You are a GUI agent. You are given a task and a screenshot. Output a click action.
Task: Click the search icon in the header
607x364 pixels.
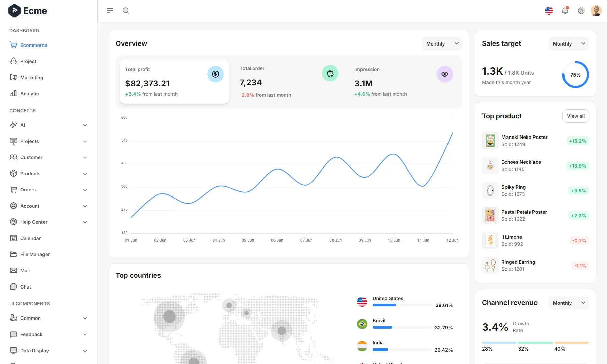pyautogui.click(x=126, y=10)
